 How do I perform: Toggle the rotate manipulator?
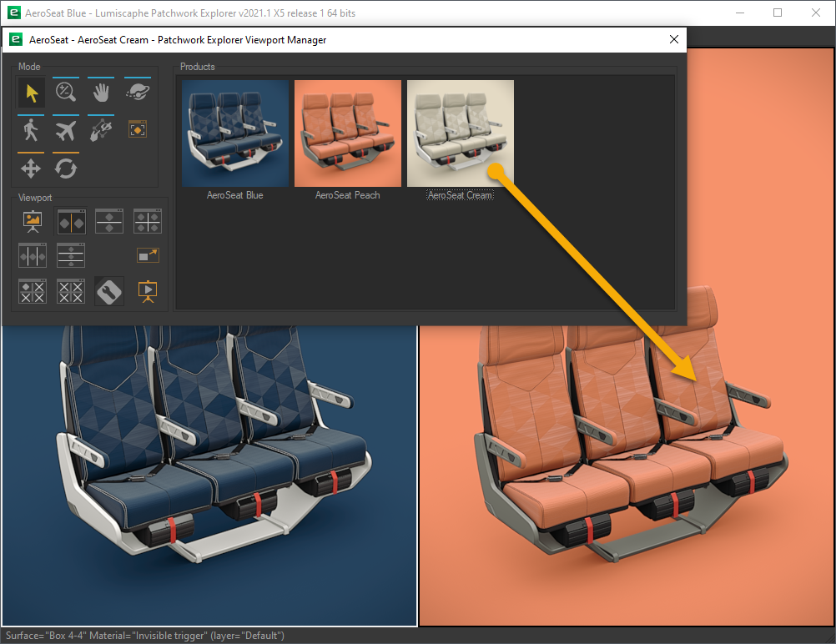tap(66, 168)
